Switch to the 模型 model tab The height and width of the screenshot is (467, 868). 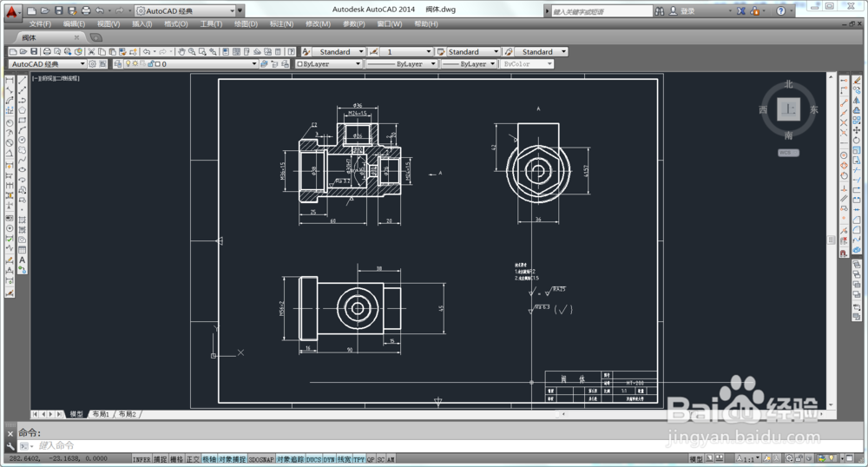click(76, 414)
